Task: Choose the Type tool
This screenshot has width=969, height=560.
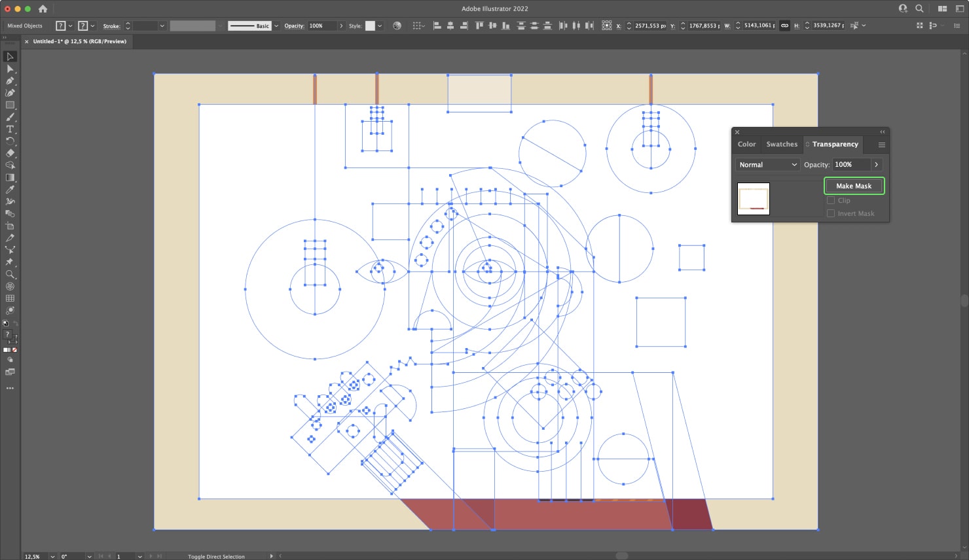Action: 10,128
